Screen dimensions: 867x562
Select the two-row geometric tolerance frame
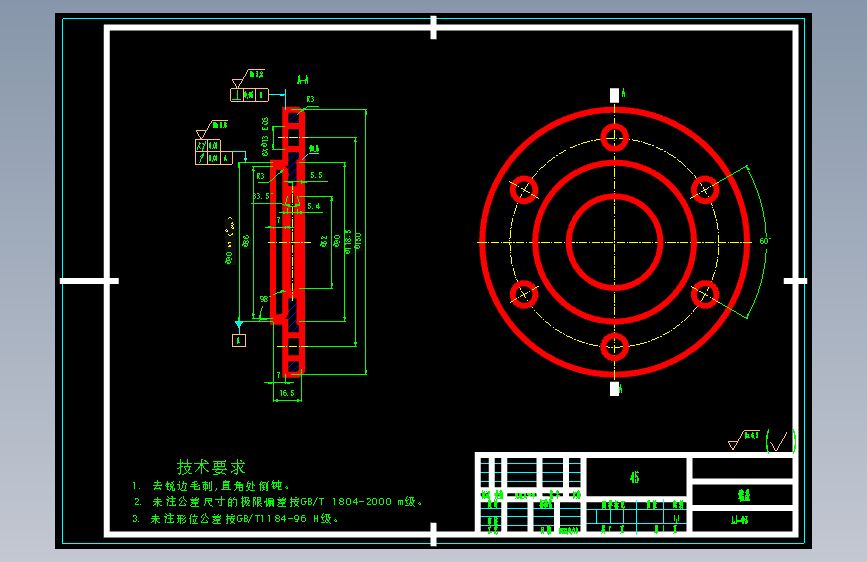(x=213, y=152)
